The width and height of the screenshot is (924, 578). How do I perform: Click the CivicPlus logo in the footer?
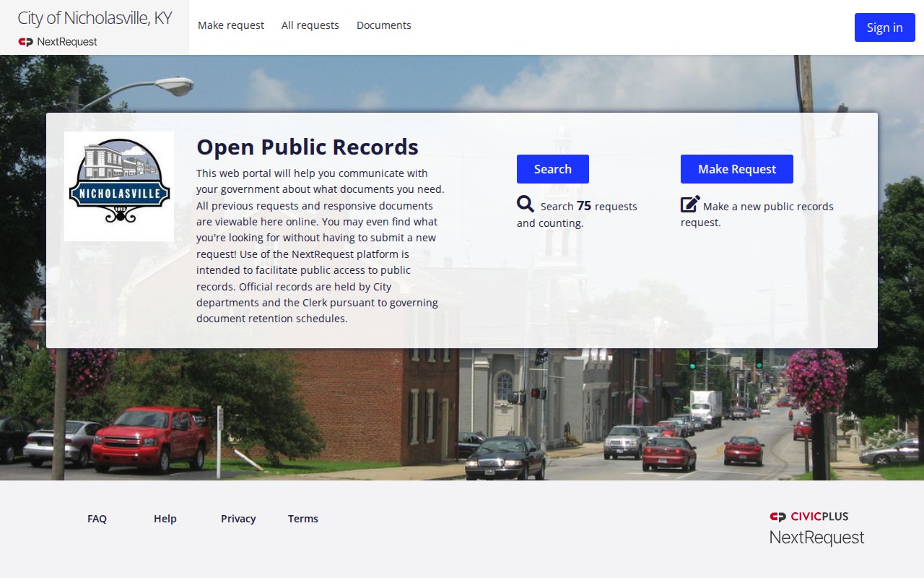click(x=809, y=517)
